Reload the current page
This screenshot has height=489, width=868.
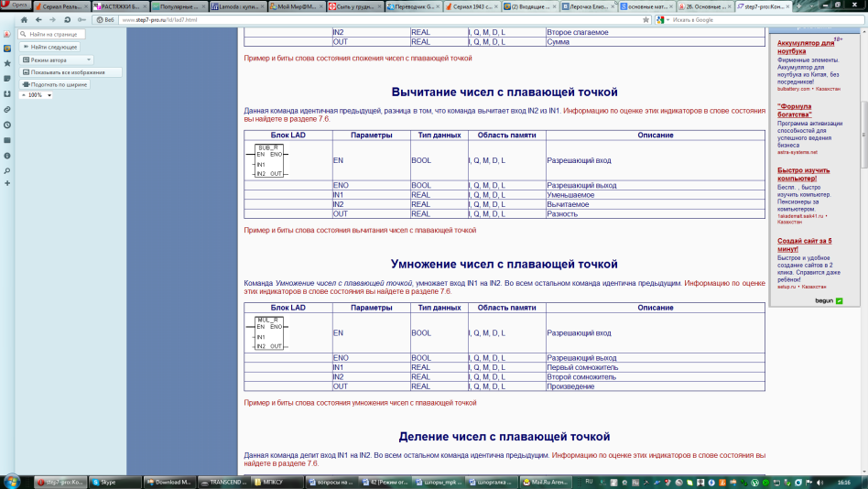coord(67,20)
